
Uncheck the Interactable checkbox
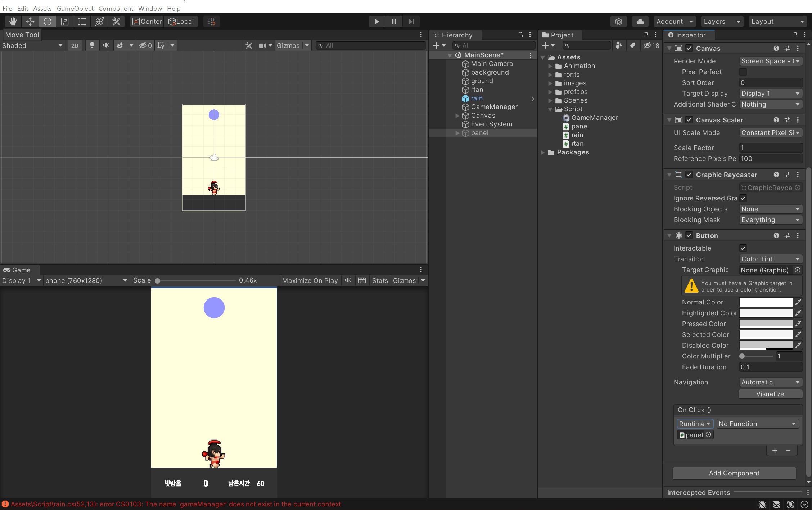pos(743,248)
